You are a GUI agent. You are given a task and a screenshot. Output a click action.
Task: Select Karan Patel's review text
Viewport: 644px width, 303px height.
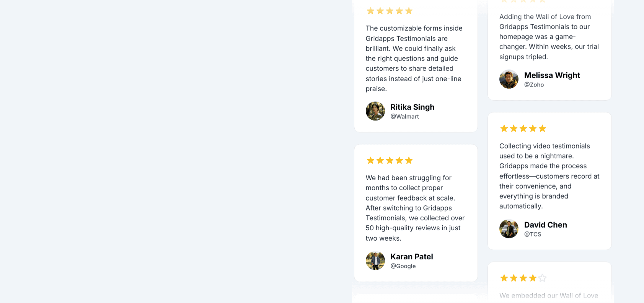415,208
